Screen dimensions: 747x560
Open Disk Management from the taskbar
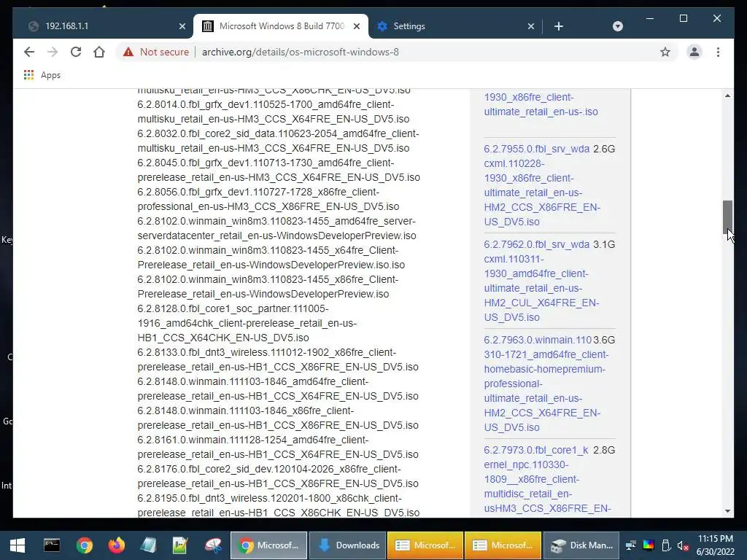pyautogui.click(x=581, y=545)
